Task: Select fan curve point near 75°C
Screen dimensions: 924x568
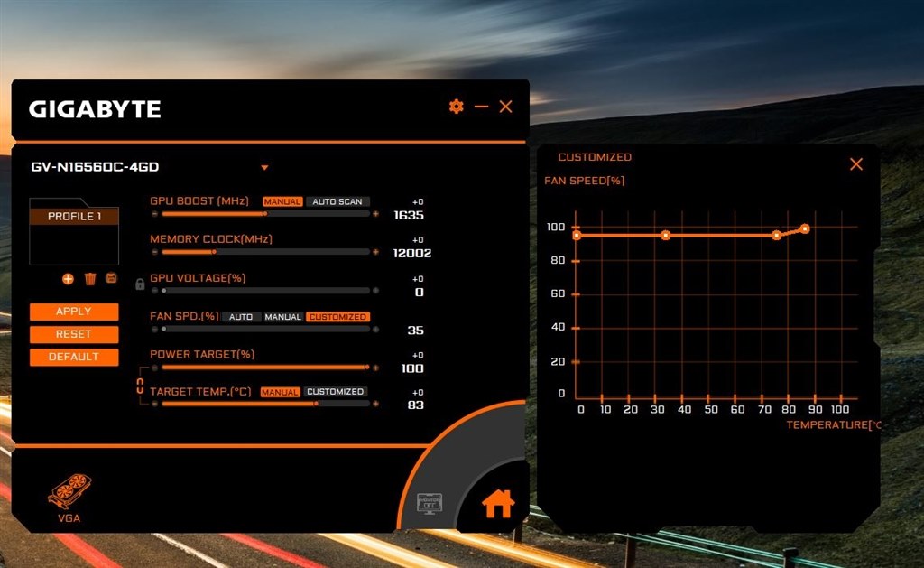Action: pyautogui.click(x=777, y=236)
